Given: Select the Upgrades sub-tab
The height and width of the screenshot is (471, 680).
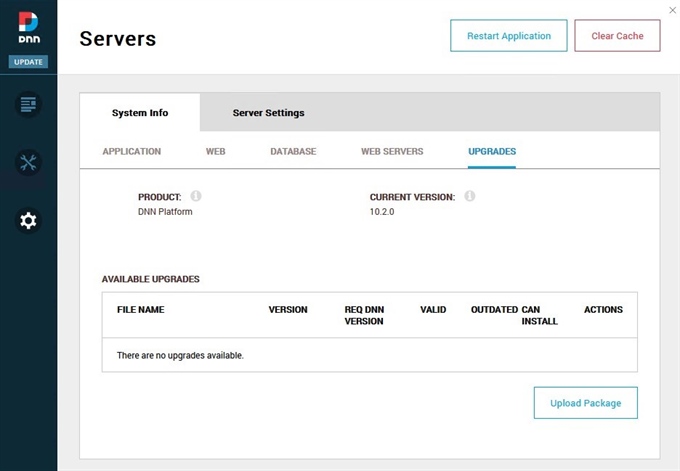Looking at the screenshot, I should pos(491,152).
